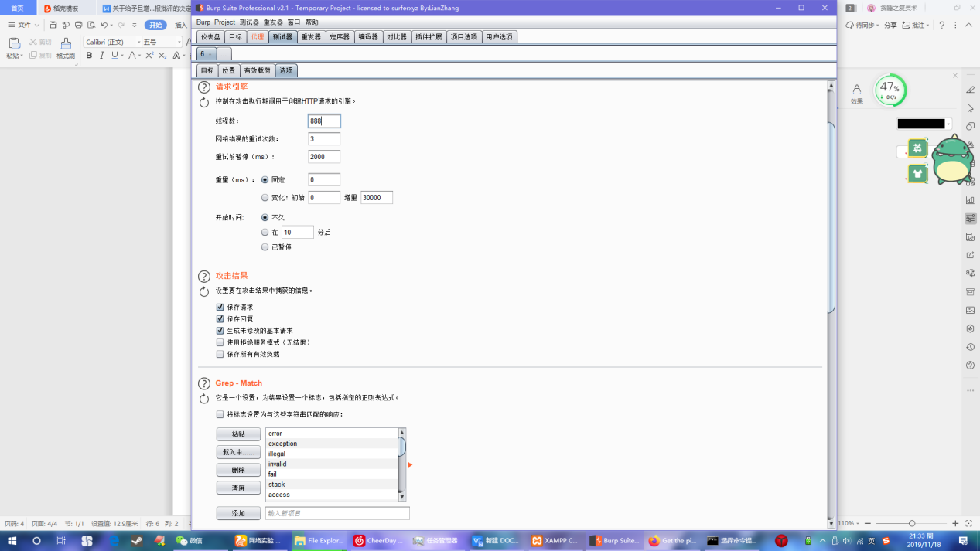This screenshot has width=980, height=551.
Task: Switch to the 有效载荷 sub-tab
Action: click(x=258, y=70)
